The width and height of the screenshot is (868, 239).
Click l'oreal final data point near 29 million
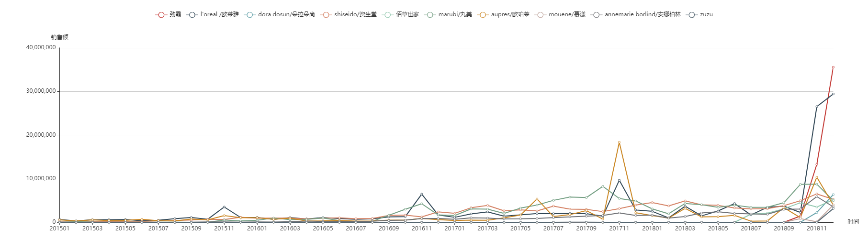click(833, 94)
